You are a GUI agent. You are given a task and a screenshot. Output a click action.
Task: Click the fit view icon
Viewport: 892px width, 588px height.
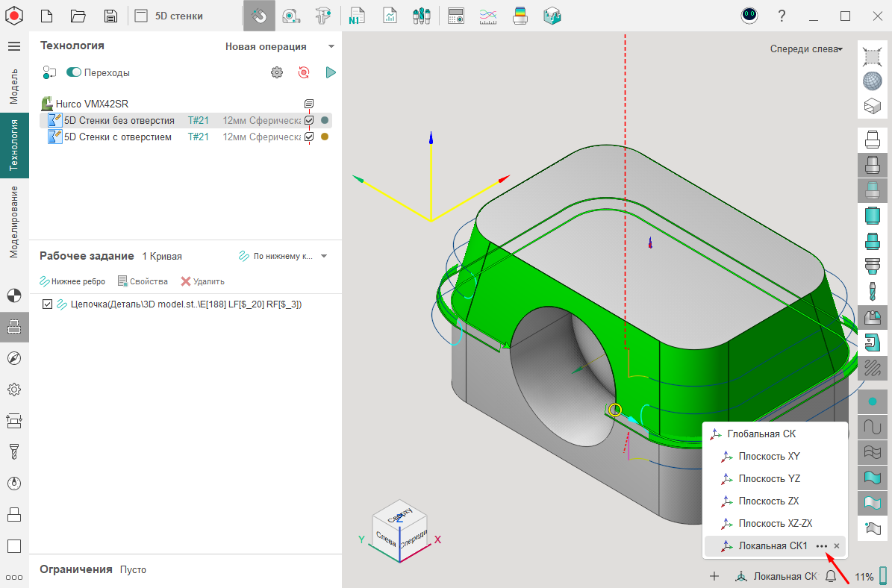click(872, 56)
